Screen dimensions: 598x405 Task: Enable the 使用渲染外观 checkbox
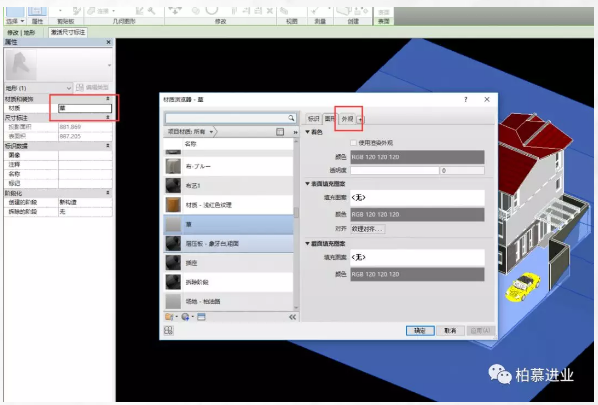coord(354,143)
